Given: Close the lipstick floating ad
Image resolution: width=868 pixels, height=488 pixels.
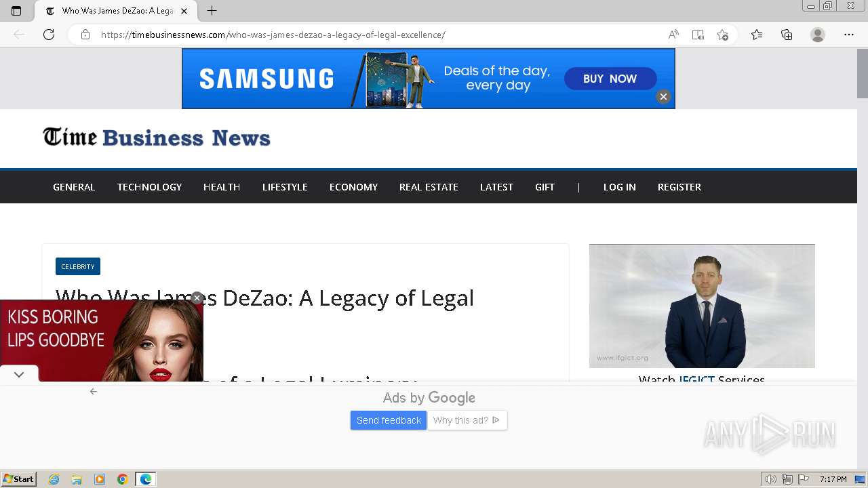Looking at the screenshot, I should (x=197, y=298).
